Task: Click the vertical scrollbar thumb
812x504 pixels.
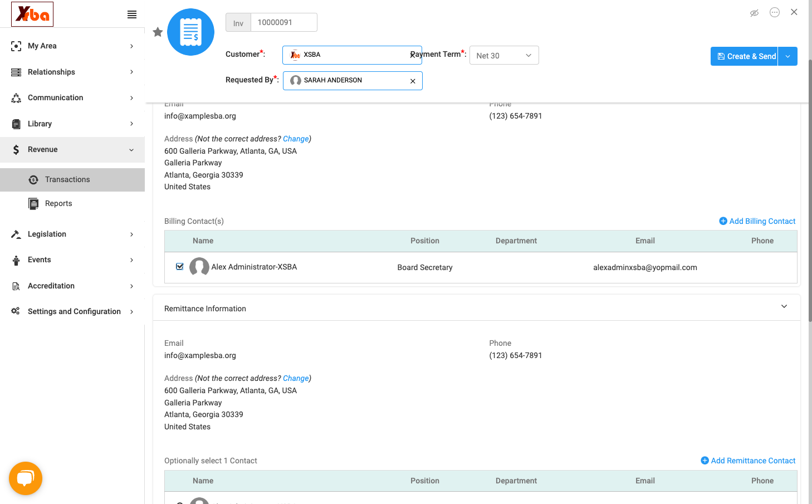Action: click(810, 189)
